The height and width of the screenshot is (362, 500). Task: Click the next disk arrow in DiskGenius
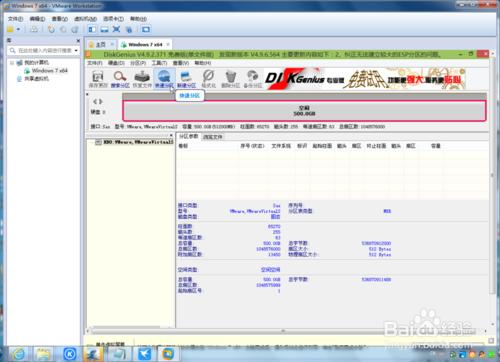100,101
